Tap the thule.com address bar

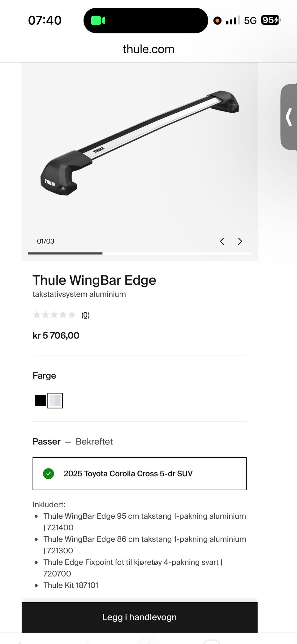pos(148,49)
